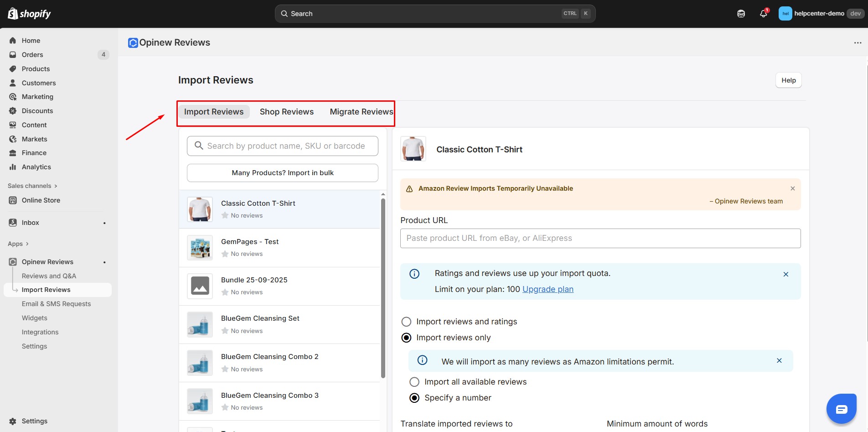868x432 pixels.
Task: Dismiss the Amazon Review Imports warning banner
Action: coord(792,188)
